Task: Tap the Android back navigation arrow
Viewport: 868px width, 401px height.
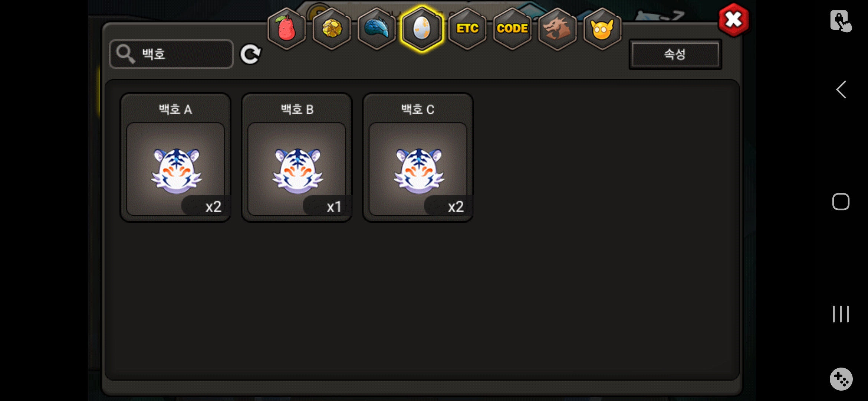Action: [x=841, y=89]
